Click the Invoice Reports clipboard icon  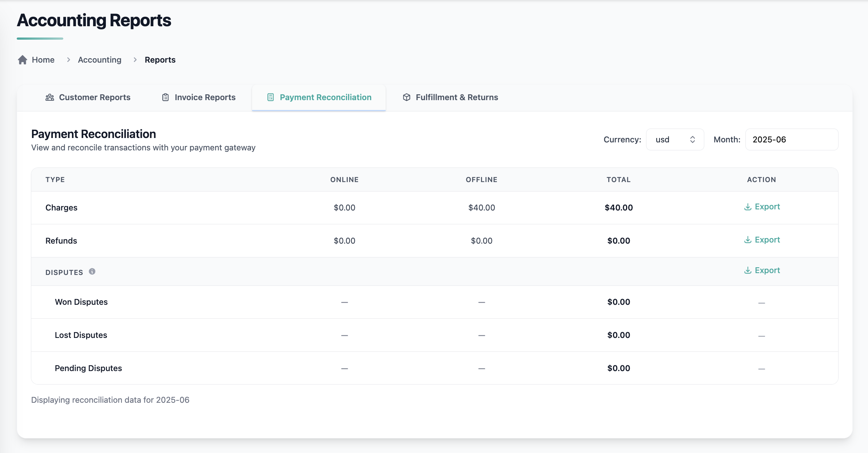[166, 97]
